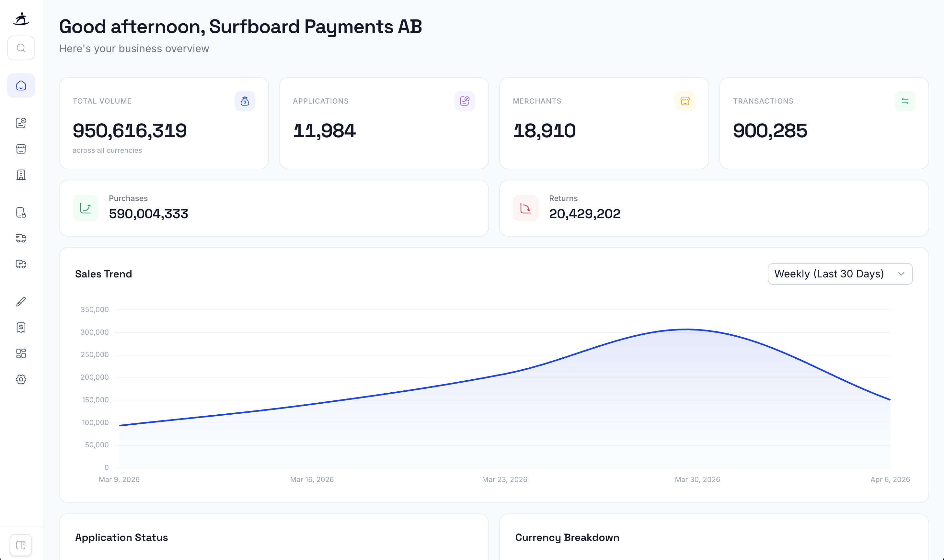The image size is (944, 560).
Task: Click the Sales Trend section heading
Action: tap(104, 274)
